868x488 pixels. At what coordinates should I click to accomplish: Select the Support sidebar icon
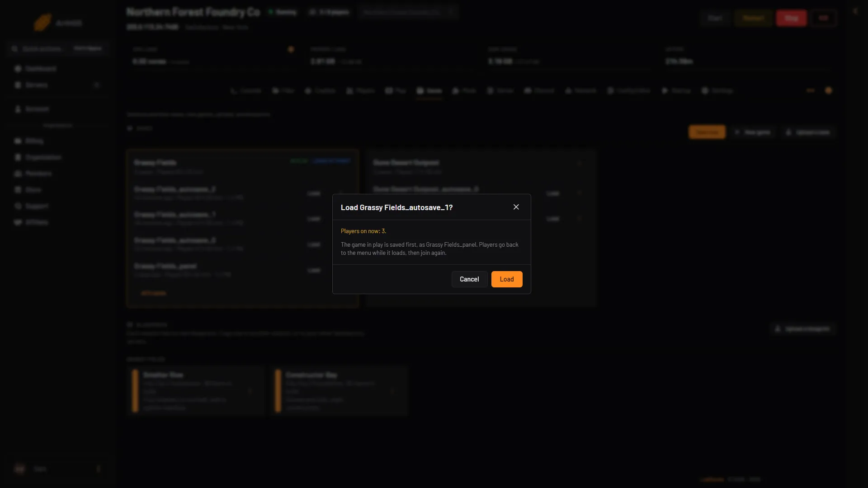coord(18,206)
